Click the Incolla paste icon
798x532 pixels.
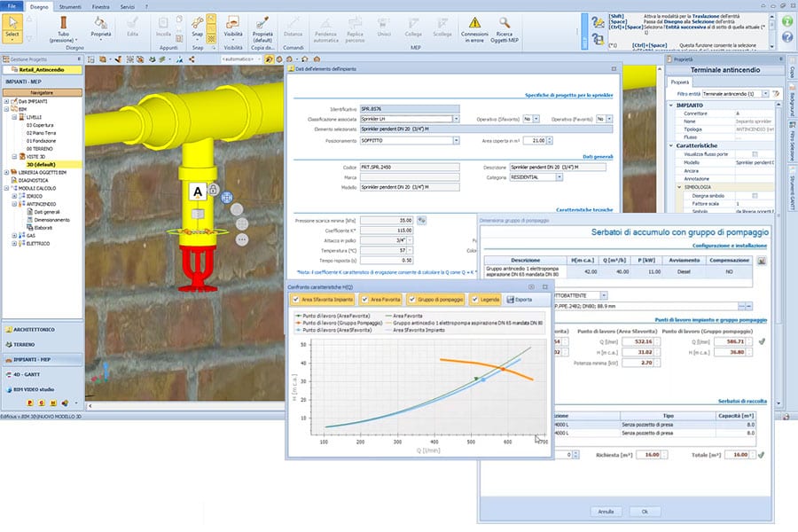pyautogui.click(x=163, y=27)
